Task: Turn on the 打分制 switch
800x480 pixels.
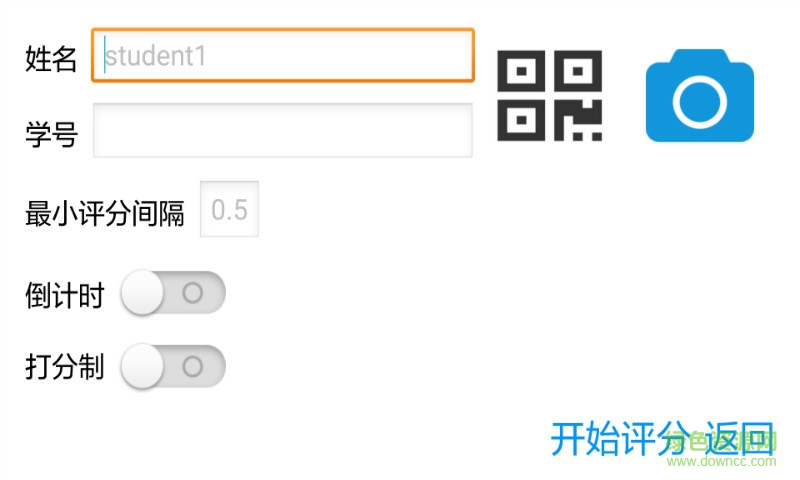Action: [x=173, y=366]
